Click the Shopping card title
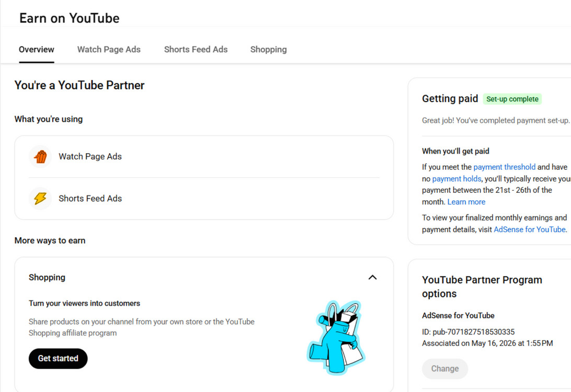This screenshot has height=392, width=571. [47, 278]
